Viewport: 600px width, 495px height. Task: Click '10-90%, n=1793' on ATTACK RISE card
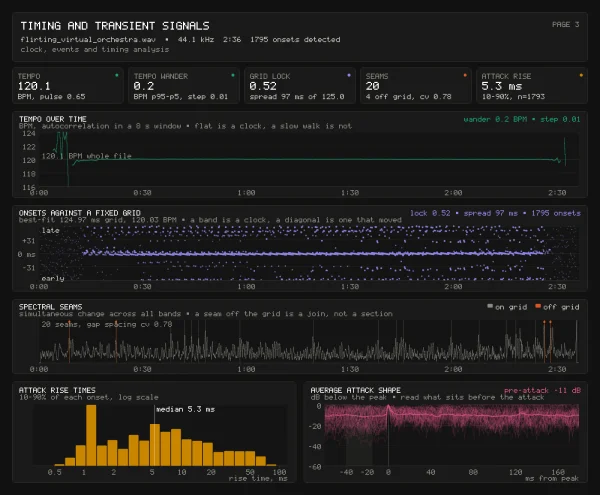pyautogui.click(x=513, y=97)
